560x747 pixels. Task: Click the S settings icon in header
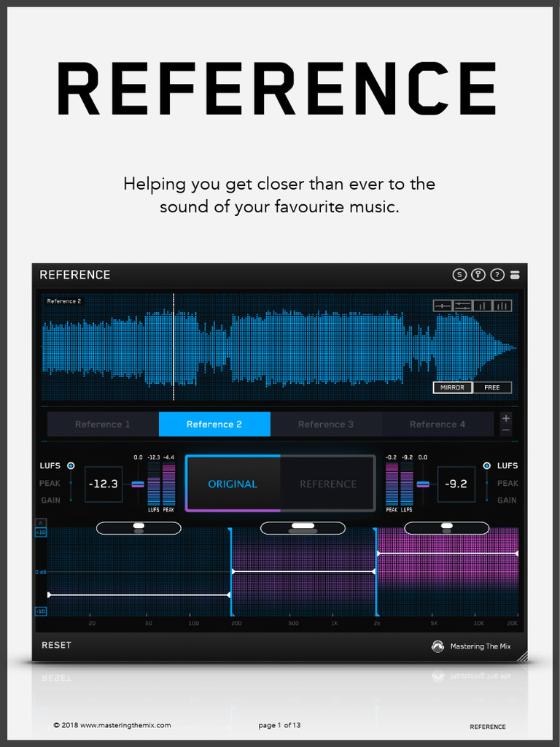tap(459, 275)
